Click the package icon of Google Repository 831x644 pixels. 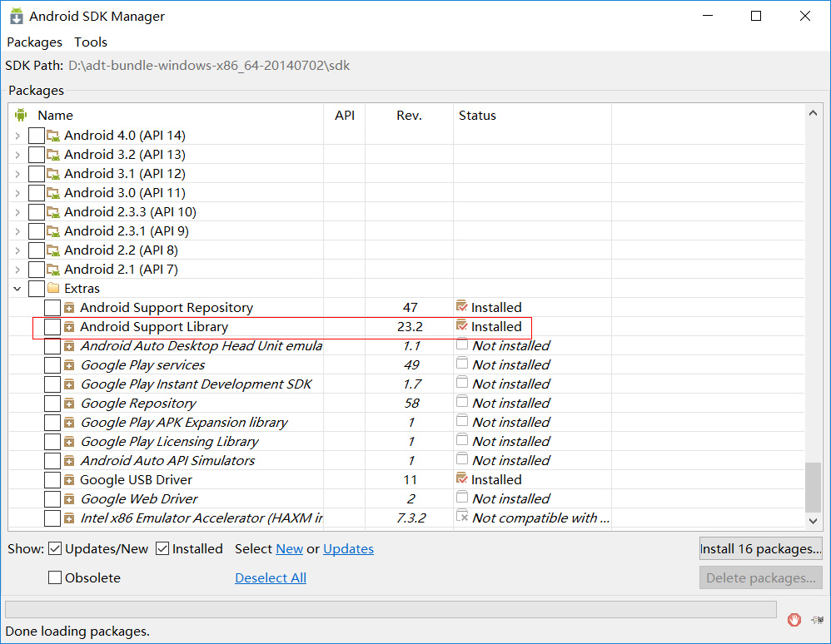pyautogui.click(x=69, y=403)
